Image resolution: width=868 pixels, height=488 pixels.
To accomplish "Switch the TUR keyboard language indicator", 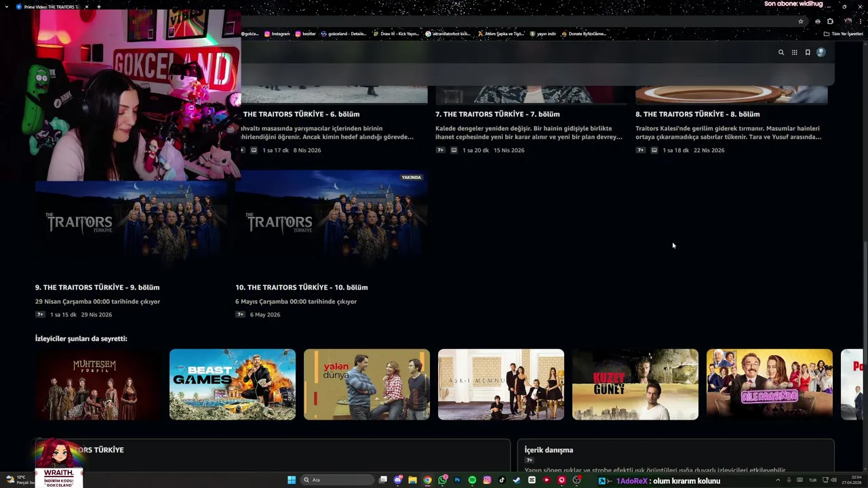I will 812,480.
